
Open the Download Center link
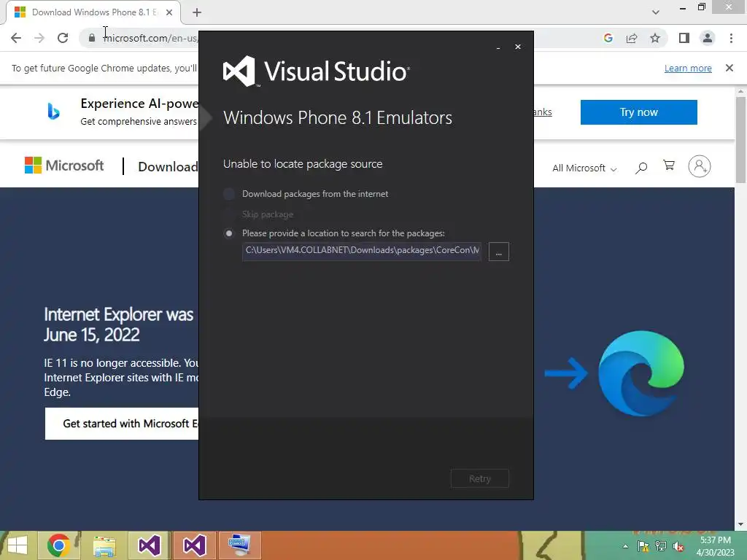168,167
